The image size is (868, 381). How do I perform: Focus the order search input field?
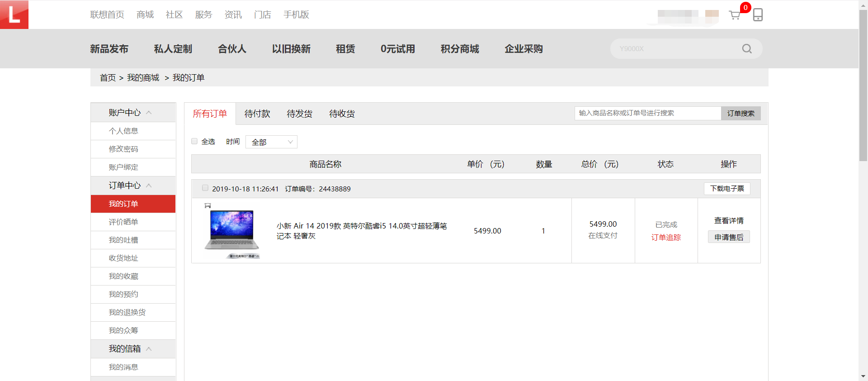coord(648,113)
